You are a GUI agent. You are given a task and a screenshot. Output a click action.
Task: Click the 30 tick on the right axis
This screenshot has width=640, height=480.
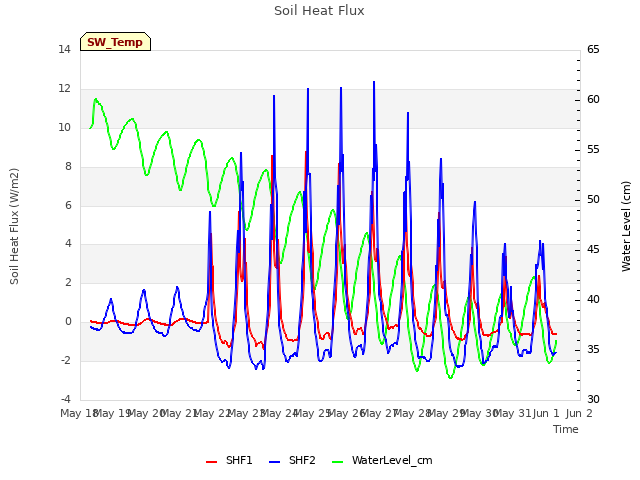tap(593, 399)
